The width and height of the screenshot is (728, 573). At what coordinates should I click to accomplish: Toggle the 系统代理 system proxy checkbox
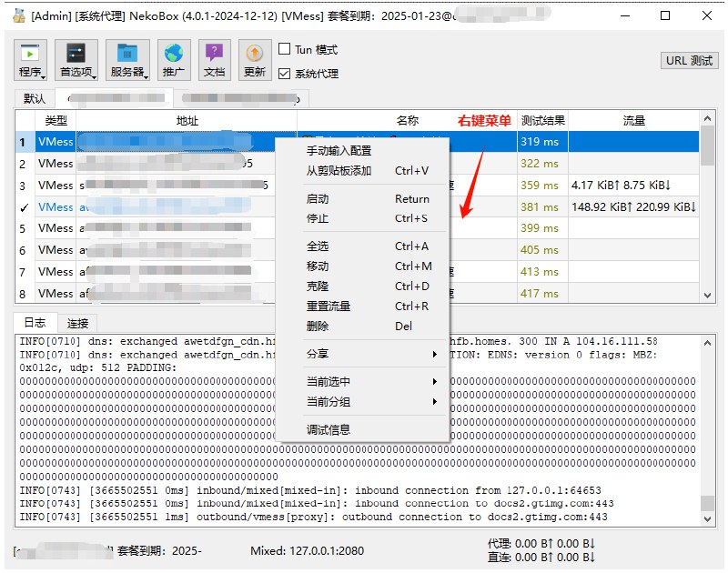tap(285, 74)
